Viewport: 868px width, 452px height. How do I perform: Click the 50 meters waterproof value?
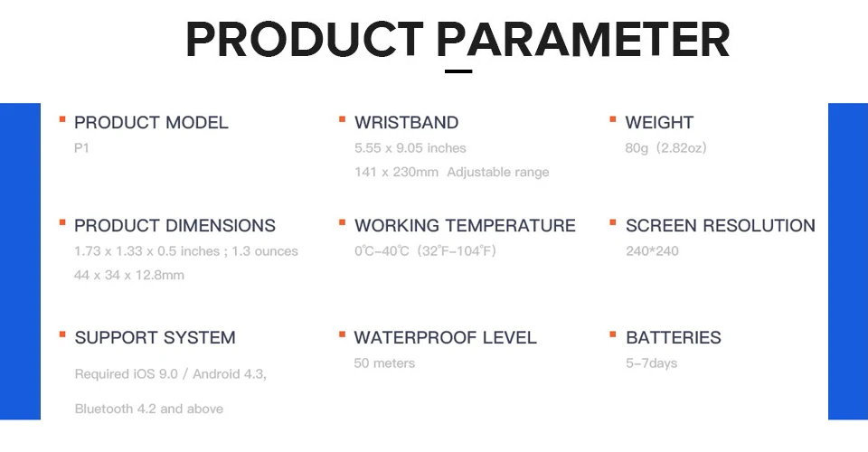click(384, 363)
